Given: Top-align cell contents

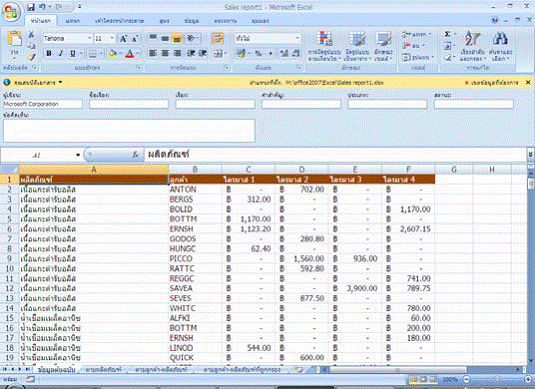Looking at the screenshot, I should point(153,38).
